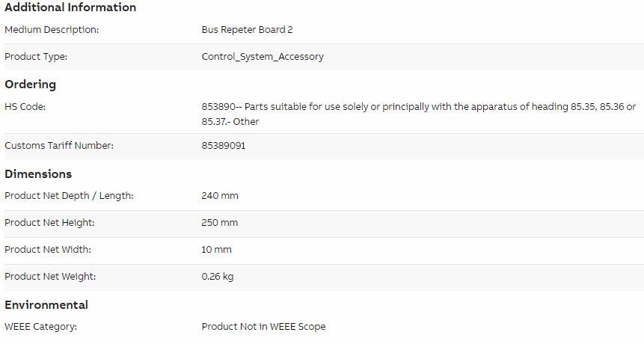Click the Product Net Weight label
The width and height of the screenshot is (644, 344).
[50, 277]
